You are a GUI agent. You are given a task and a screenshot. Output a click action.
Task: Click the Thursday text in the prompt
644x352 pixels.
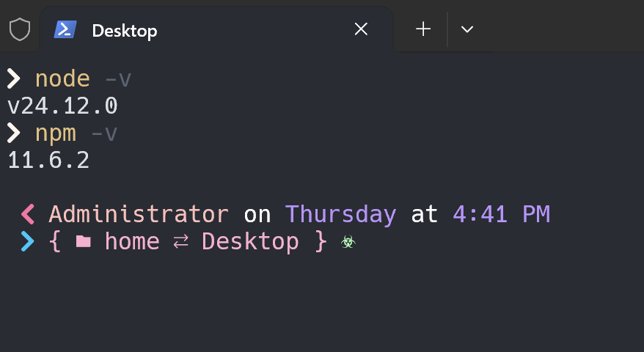pyautogui.click(x=340, y=214)
